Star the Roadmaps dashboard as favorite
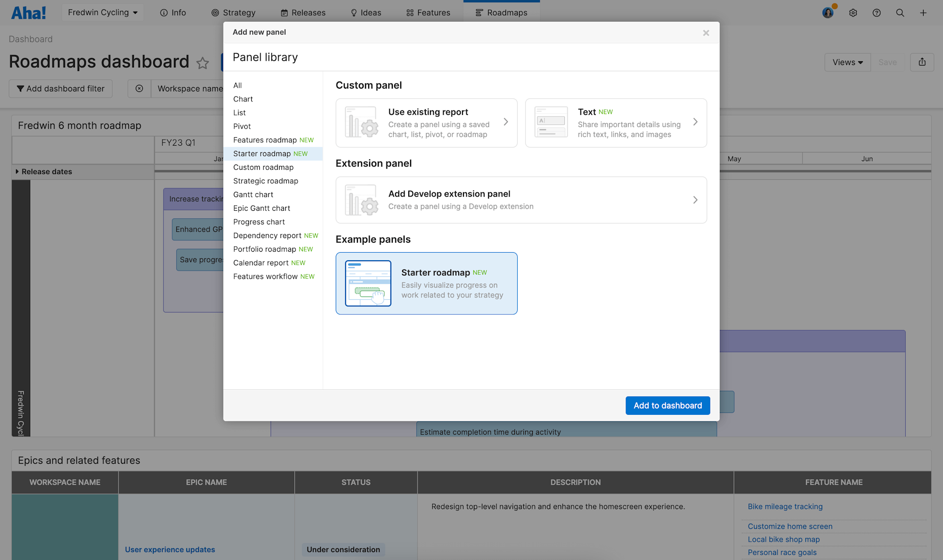 pyautogui.click(x=203, y=63)
